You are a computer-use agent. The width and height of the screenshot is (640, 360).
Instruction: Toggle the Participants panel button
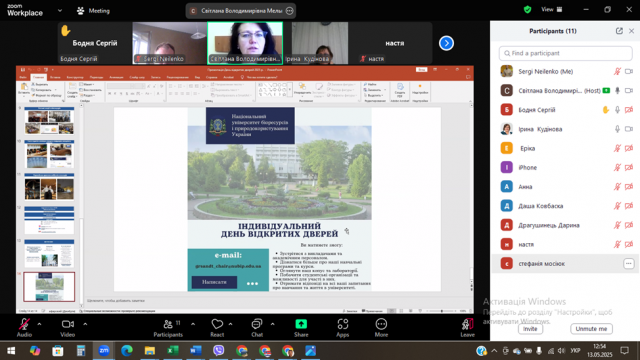click(168, 327)
